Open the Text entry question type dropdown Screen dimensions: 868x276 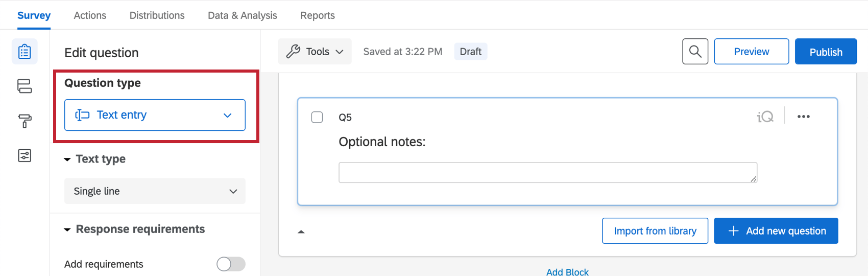tap(155, 115)
